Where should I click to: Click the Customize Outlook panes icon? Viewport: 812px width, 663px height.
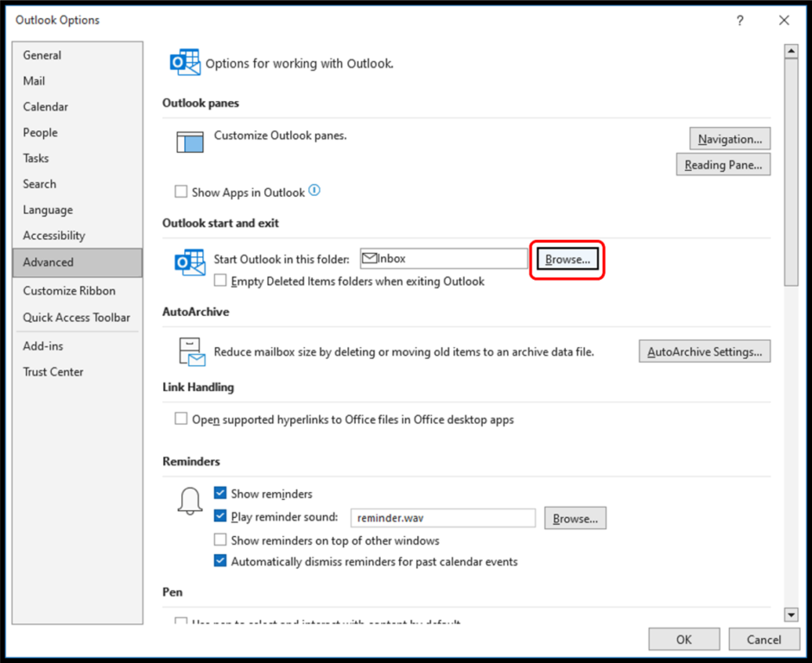pos(192,141)
